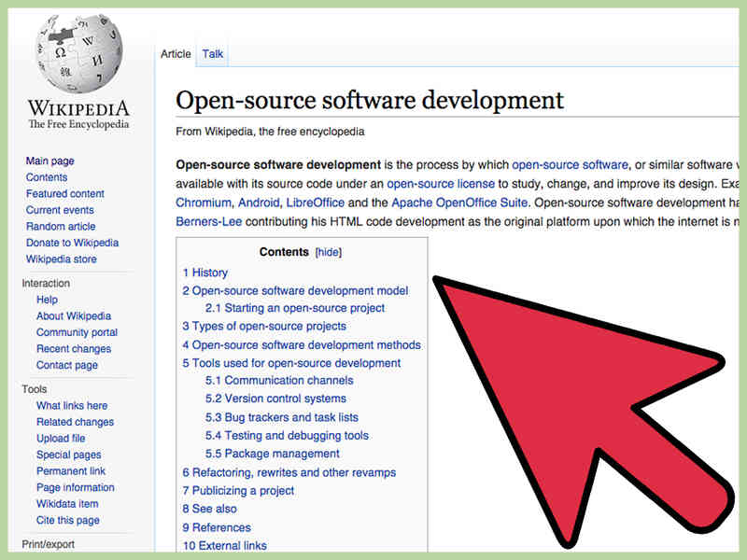This screenshot has height=560, width=747.
Task: Open the Main page sidebar link
Action: click(50, 161)
